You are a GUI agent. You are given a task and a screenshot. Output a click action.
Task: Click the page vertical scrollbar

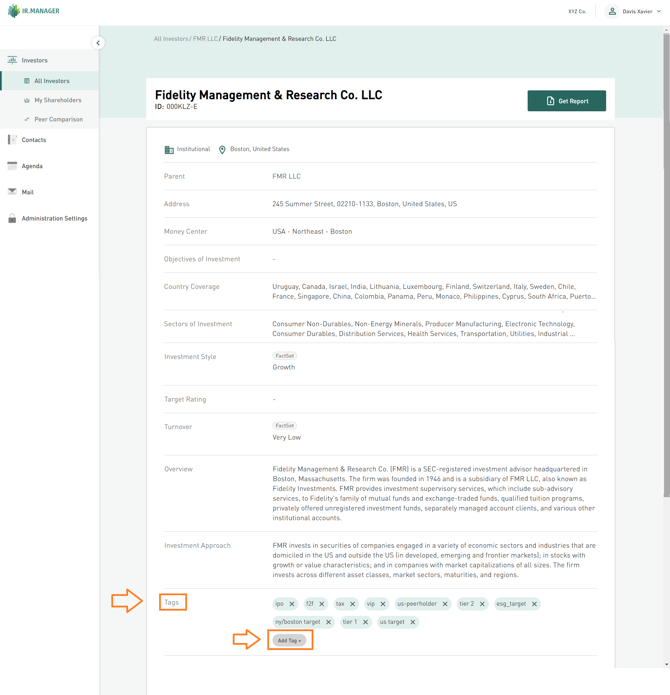click(x=666, y=265)
